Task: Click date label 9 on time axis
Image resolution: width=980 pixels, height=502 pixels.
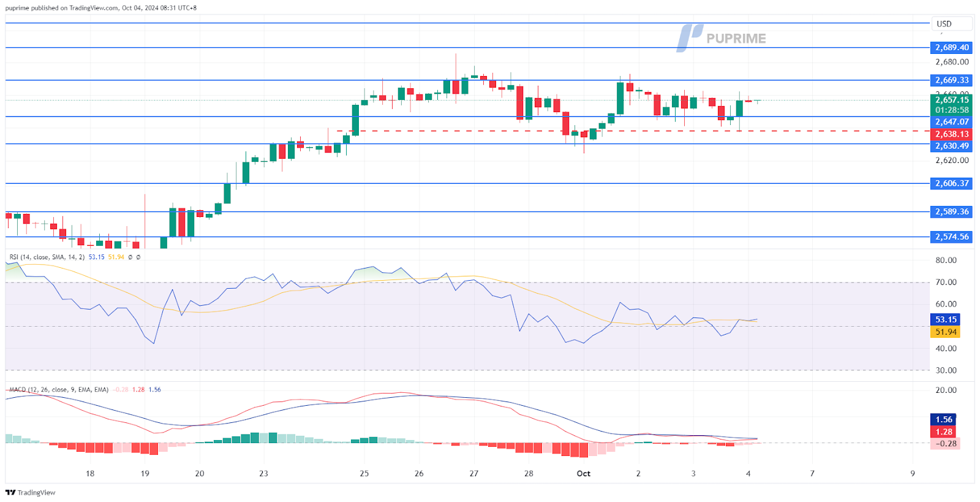Action: pos(913,474)
